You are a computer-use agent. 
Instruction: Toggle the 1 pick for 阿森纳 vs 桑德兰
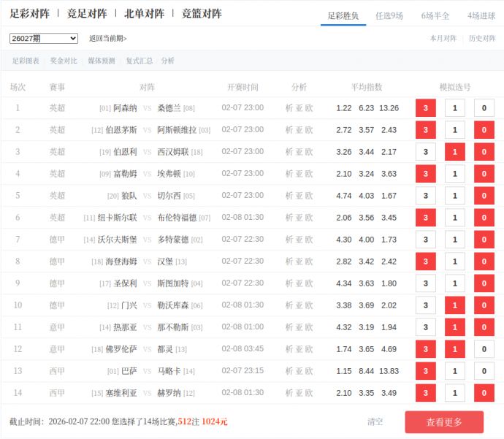pyautogui.click(x=454, y=108)
